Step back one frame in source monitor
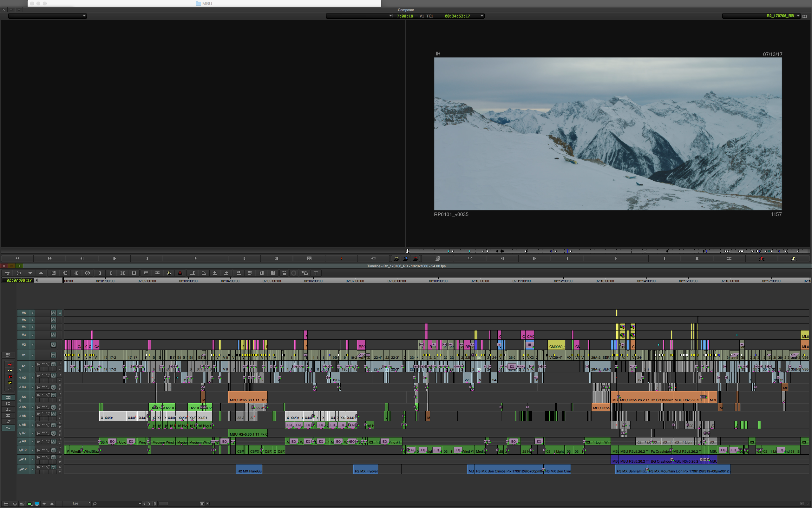This screenshot has width=812, height=508. click(82, 258)
